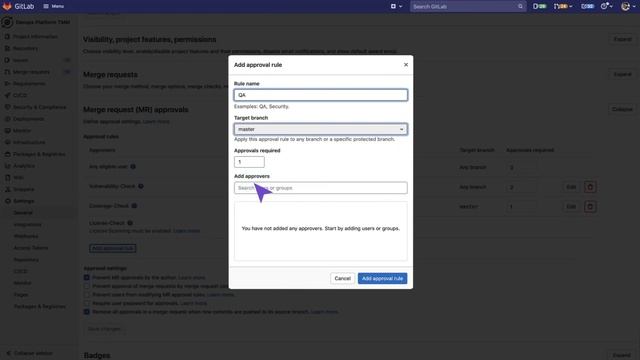Click info icon next to Coverage-Check
Viewport: 640px width, 360px height.
pyautogui.click(x=134, y=206)
